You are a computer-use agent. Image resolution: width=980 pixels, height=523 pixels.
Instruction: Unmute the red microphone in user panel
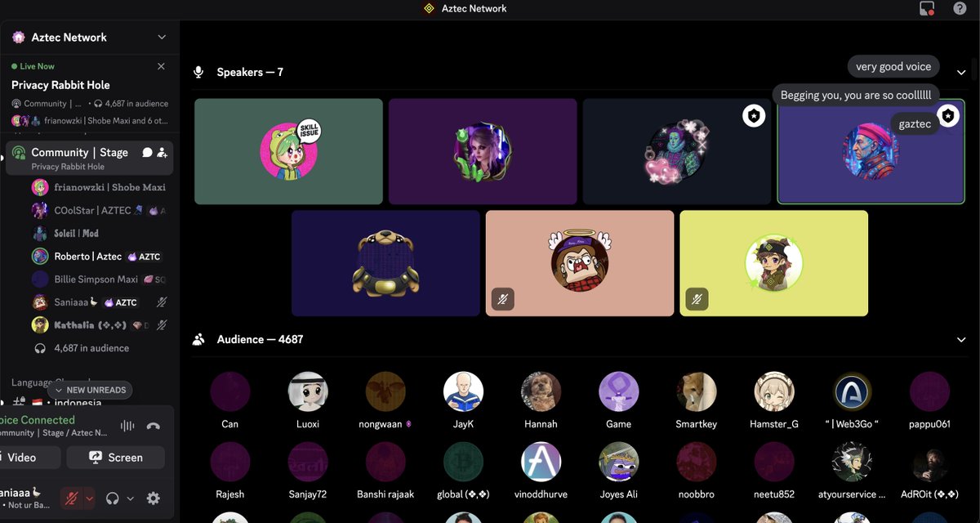(x=72, y=498)
